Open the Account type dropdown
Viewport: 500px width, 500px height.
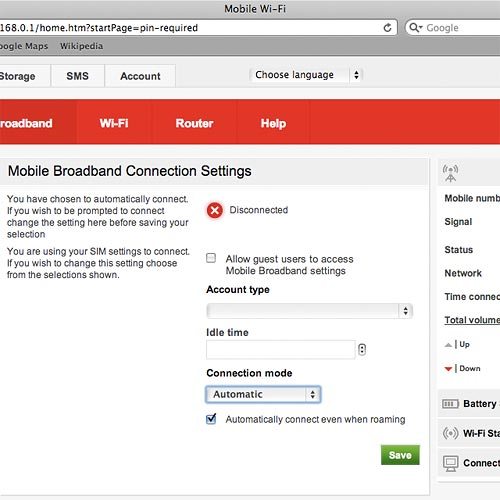pos(310,311)
